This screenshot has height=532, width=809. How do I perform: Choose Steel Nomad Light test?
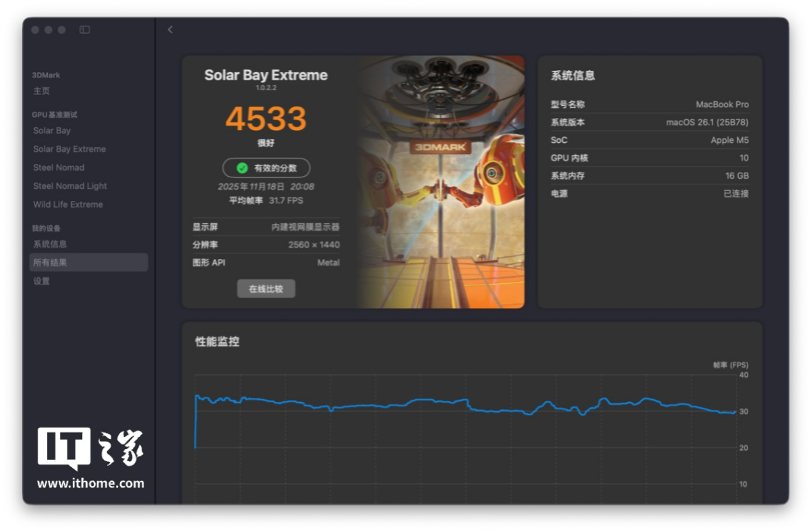pyautogui.click(x=70, y=186)
